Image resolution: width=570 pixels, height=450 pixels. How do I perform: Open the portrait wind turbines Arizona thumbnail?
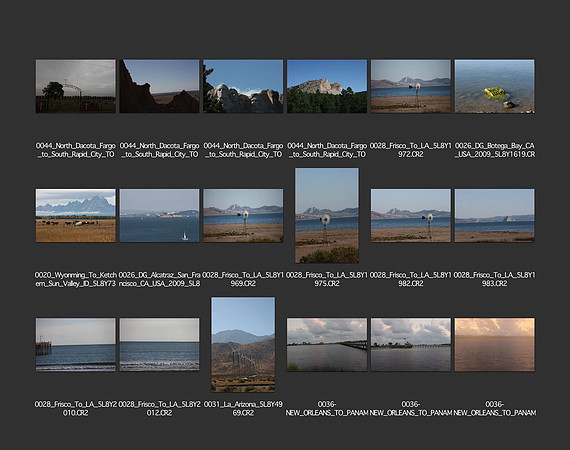[243, 345]
